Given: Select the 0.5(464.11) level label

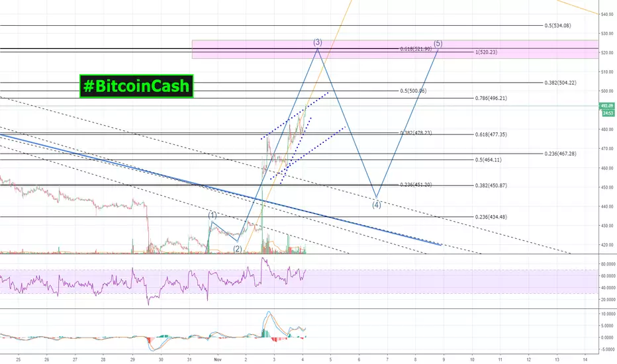Looking at the screenshot, I should (x=489, y=159).
